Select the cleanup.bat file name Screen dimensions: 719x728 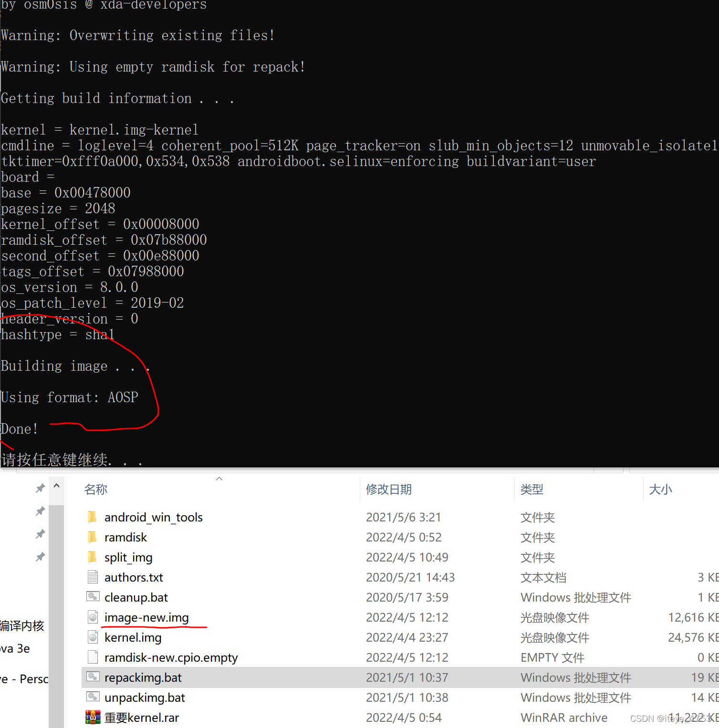(136, 597)
